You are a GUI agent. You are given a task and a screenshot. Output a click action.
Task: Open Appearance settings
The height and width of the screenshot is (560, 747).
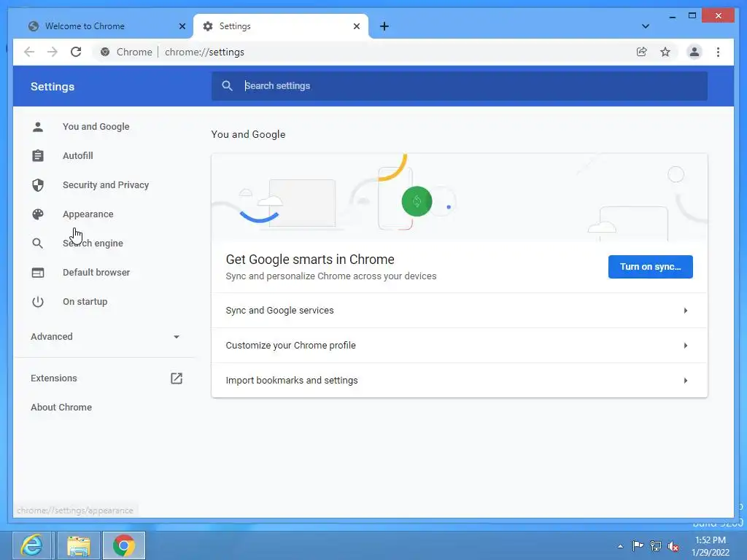[x=88, y=214]
